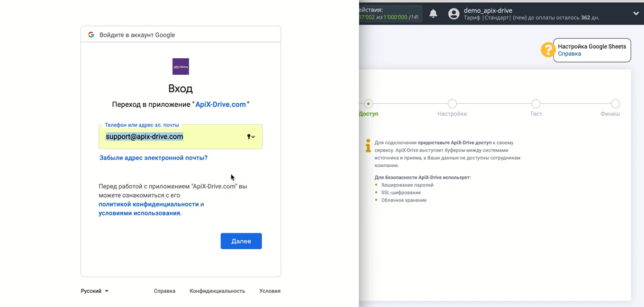The width and height of the screenshot is (644, 307).
Task: Select the 'Финиш' step marker
Action: (615, 104)
